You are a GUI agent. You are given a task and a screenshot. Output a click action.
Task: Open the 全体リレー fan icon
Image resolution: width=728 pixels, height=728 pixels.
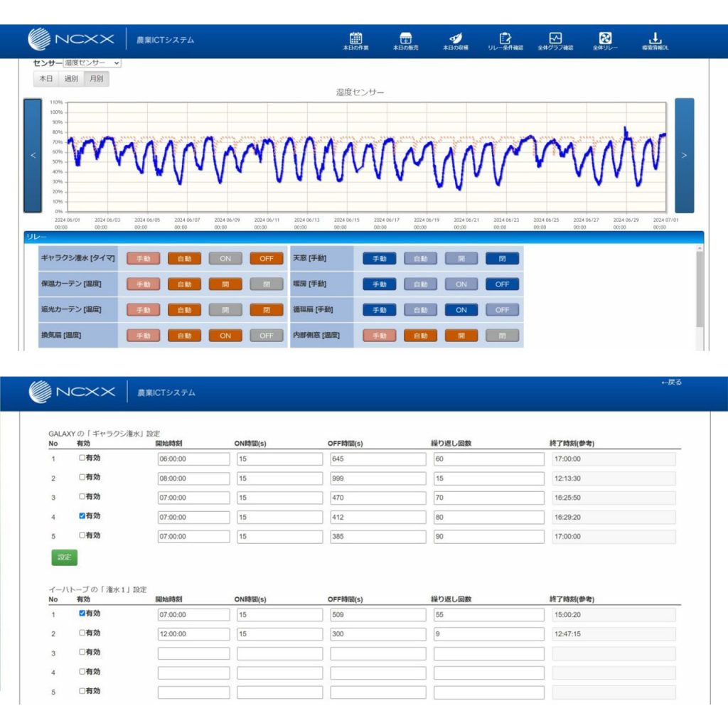(605, 40)
